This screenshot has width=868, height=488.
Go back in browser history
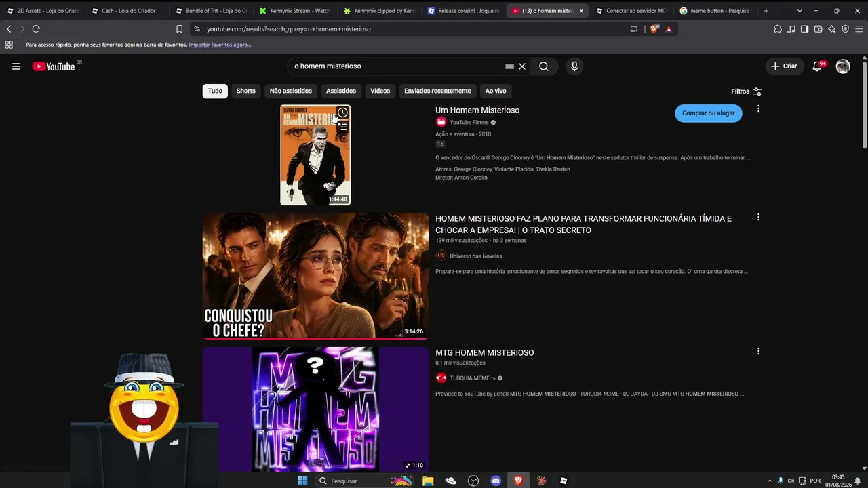point(9,29)
